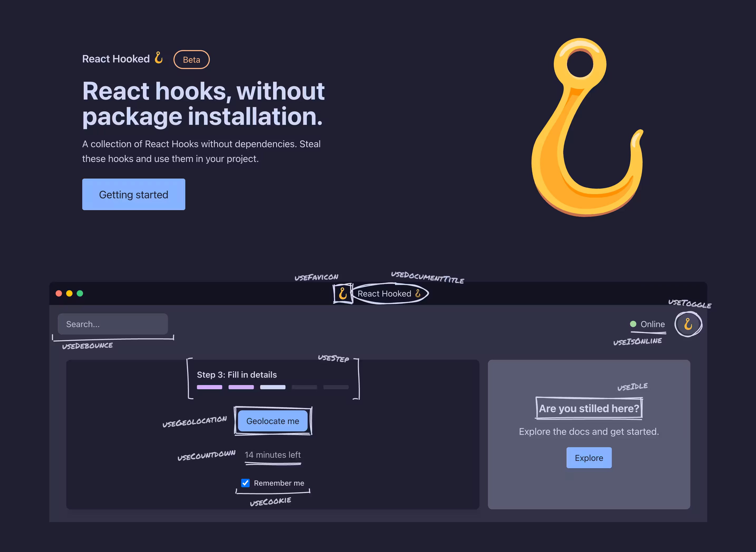This screenshot has height=552, width=756.
Task: Click the yellow window dot
Action: coord(69,293)
